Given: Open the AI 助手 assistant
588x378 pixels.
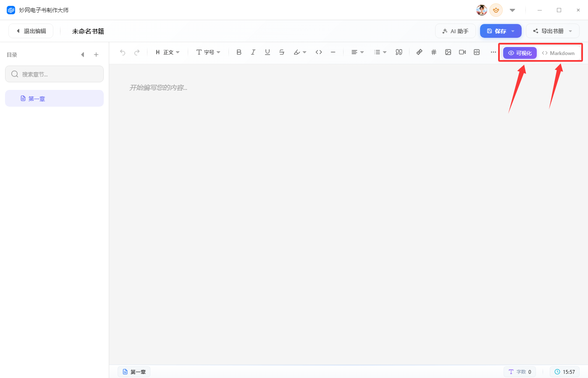Looking at the screenshot, I should tap(455, 31).
